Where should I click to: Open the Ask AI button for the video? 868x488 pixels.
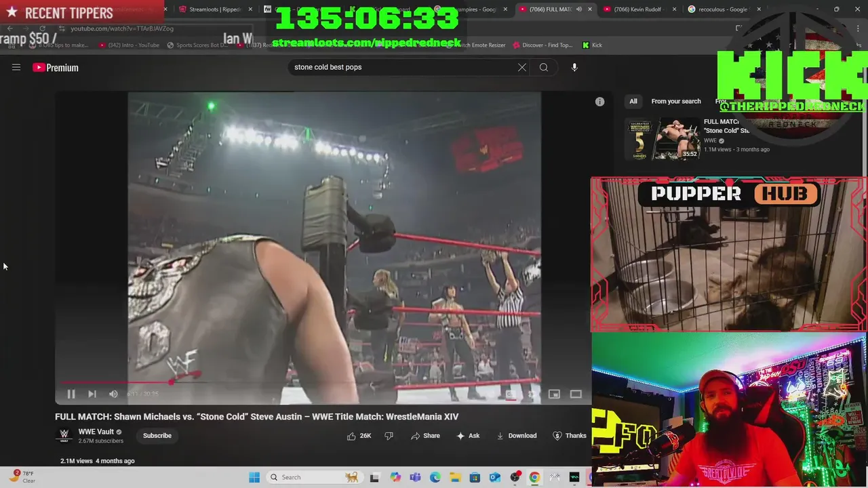coord(468,436)
